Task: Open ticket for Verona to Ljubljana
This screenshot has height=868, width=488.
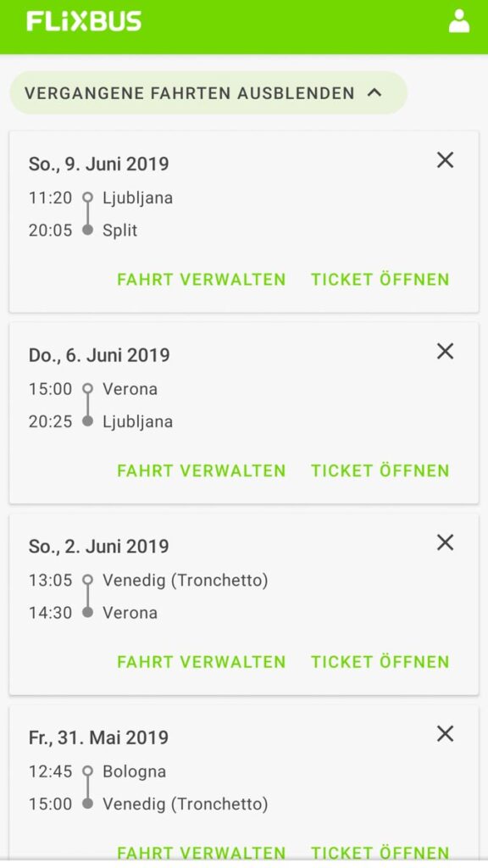Action: [380, 470]
